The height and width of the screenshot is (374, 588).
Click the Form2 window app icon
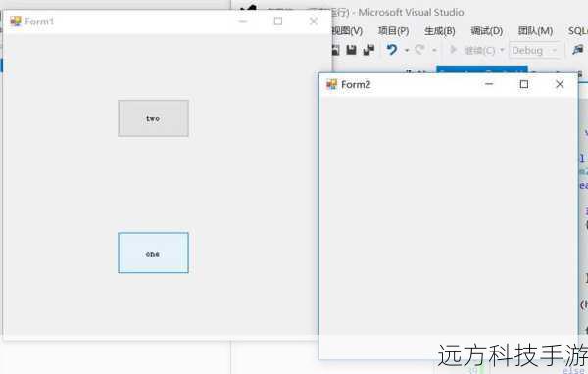click(x=331, y=85)
